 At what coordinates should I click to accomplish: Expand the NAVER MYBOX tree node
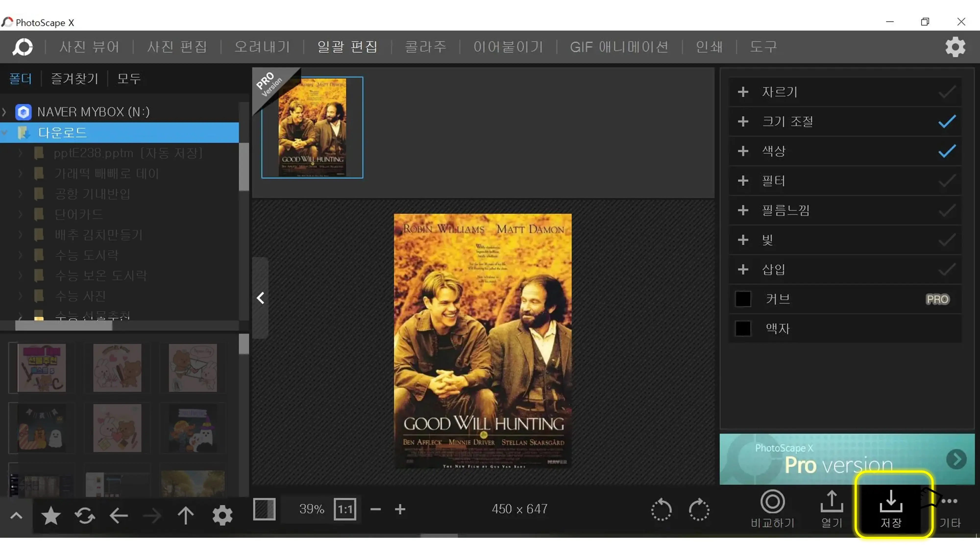click(4, 112)
